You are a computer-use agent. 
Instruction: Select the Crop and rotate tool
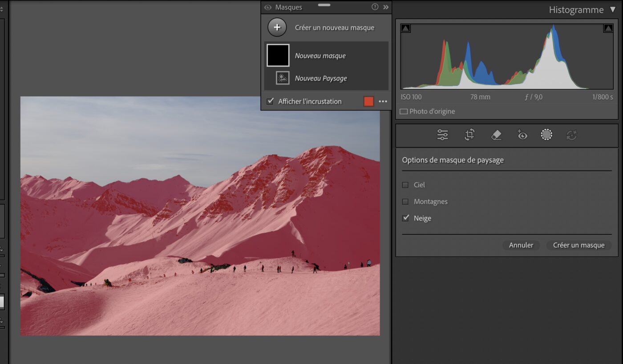click(x=469, y=135)
